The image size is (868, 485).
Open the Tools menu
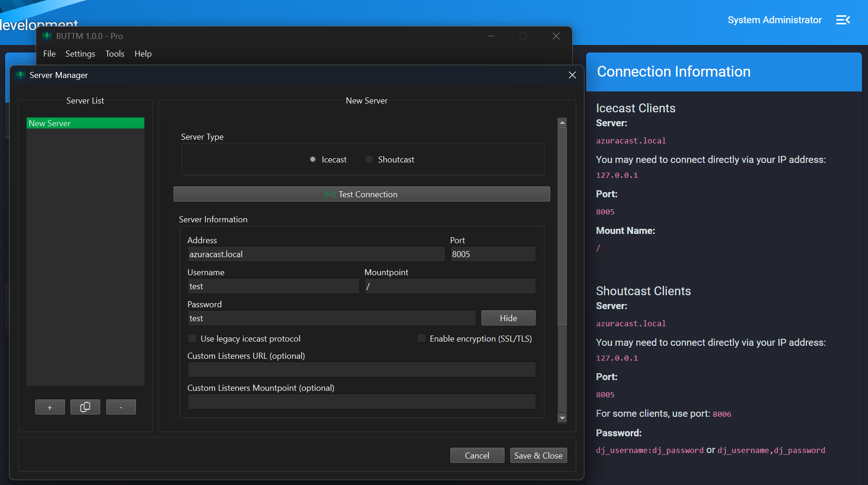tap(115, 54)
